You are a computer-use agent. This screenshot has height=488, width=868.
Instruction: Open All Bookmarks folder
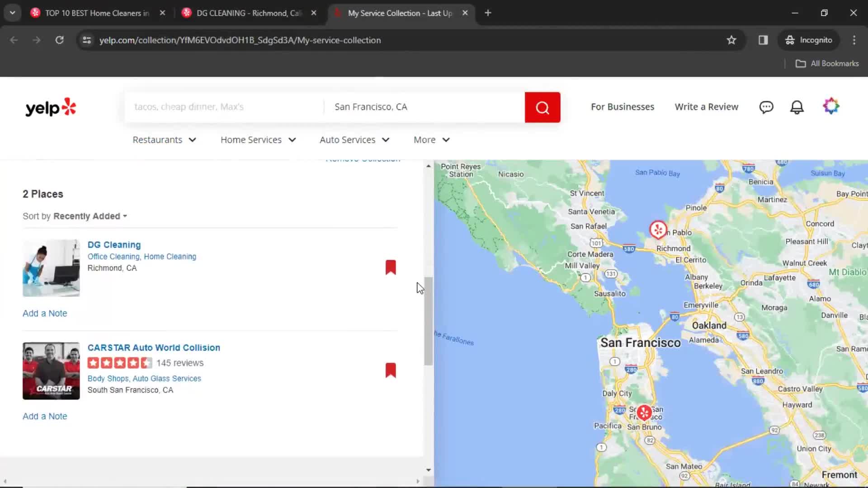(827, 64)
